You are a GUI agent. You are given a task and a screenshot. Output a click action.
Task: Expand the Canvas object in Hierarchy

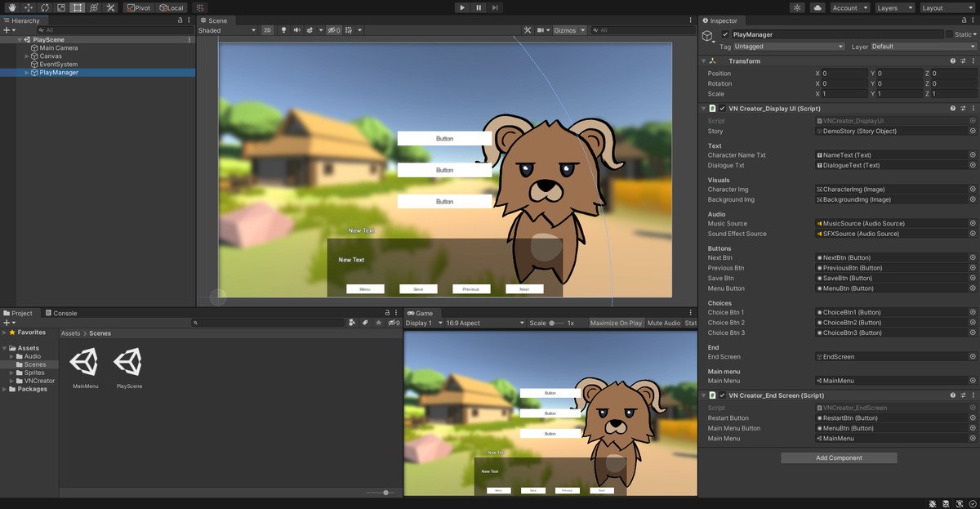(27, 56)
